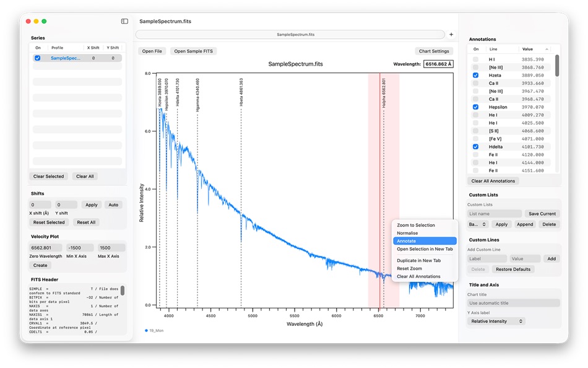Enable the [S II] 4068.600 checkbox
Screen dimensions: 588x368
tap(475, 131)
